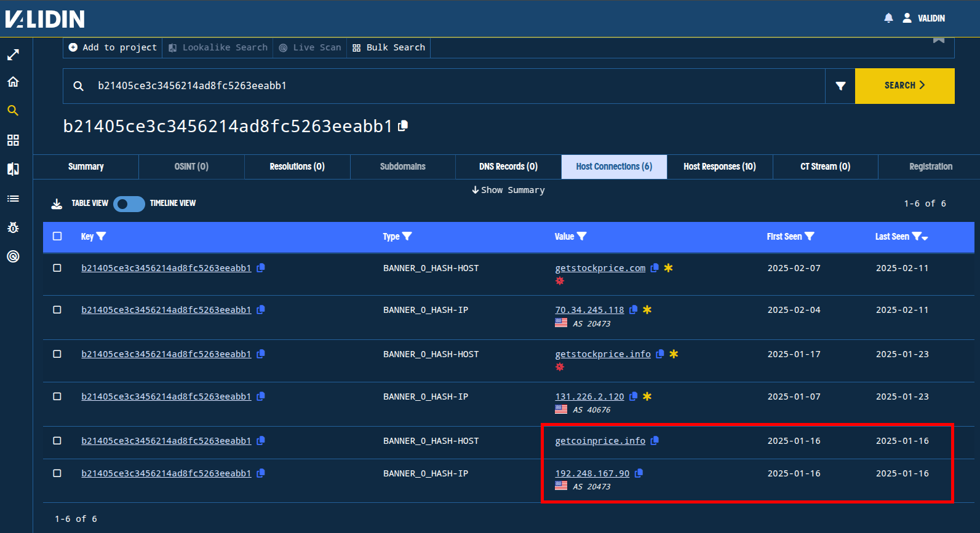
Task: Filter the Value column
Action: point(581,236)
